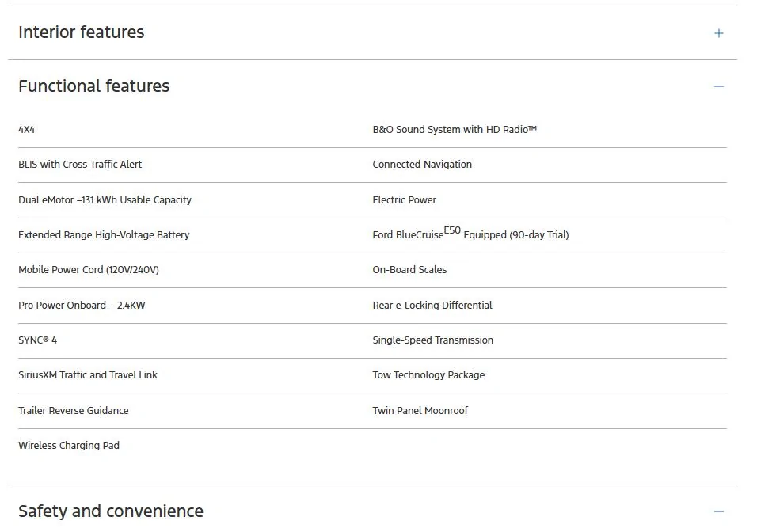Click Twin Panel Moonroof feature
The image size is (757, 532).
coord(420,410)
